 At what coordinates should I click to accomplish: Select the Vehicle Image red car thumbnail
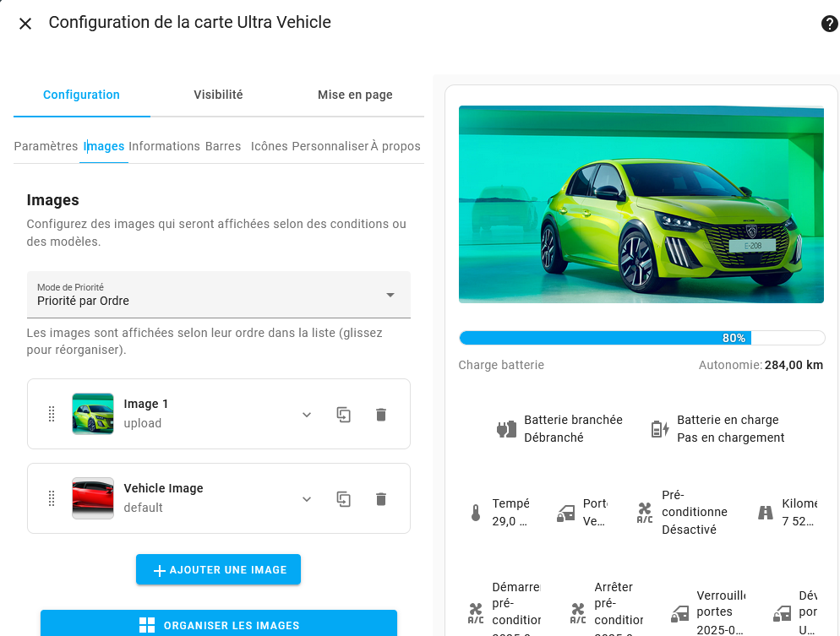[x=93, y=498]
